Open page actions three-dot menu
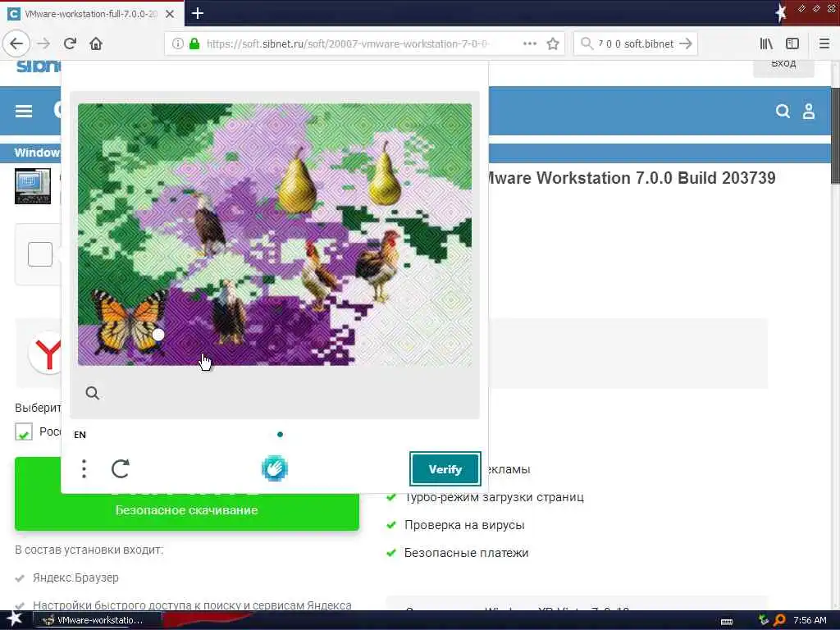Viewport: 840px width, 630px height. pos(530,43)
